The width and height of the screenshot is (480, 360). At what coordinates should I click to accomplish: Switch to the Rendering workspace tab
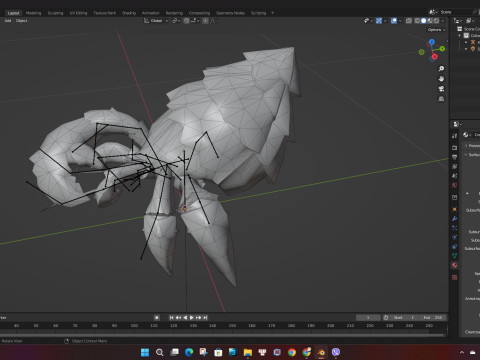tap(174, 13)
